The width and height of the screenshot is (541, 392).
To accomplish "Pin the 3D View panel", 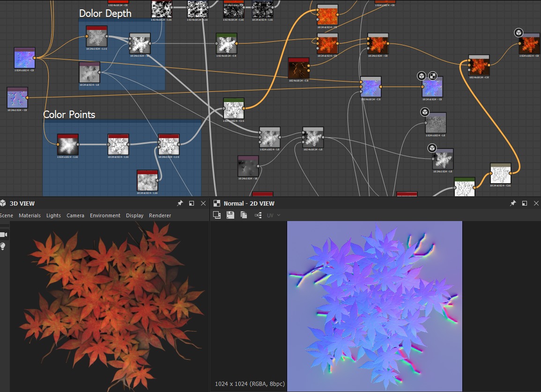I will click(180, 203).
